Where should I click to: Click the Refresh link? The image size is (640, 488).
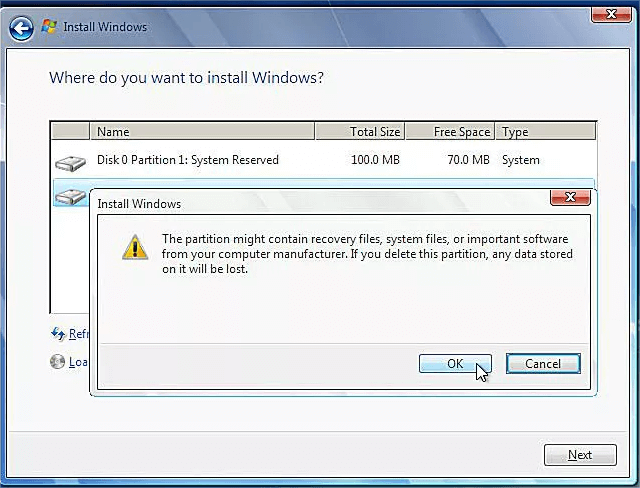click(x=78, y=334)
